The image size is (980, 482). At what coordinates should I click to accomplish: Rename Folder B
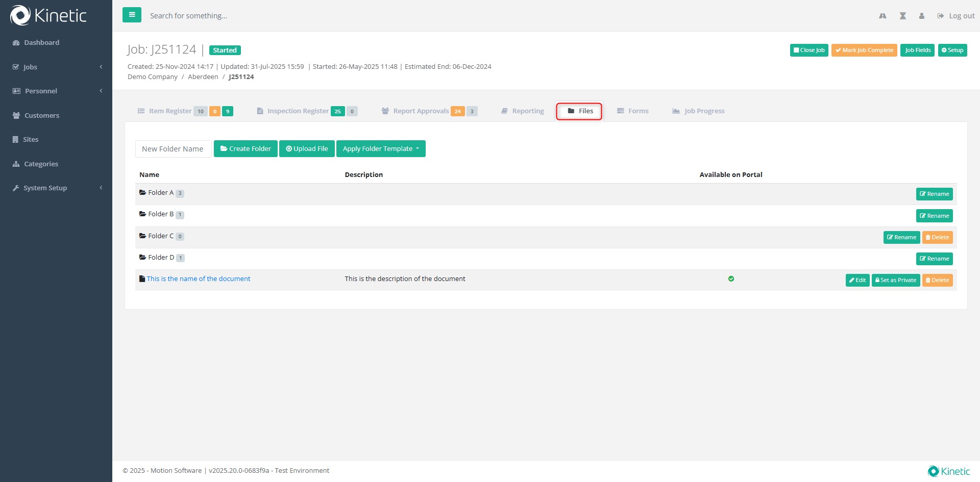coord(934,216)
